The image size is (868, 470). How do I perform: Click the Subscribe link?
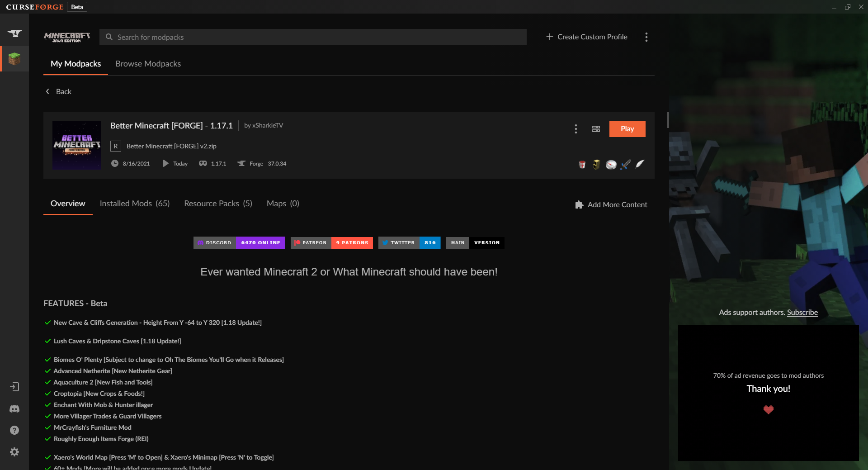pos(802,313)
